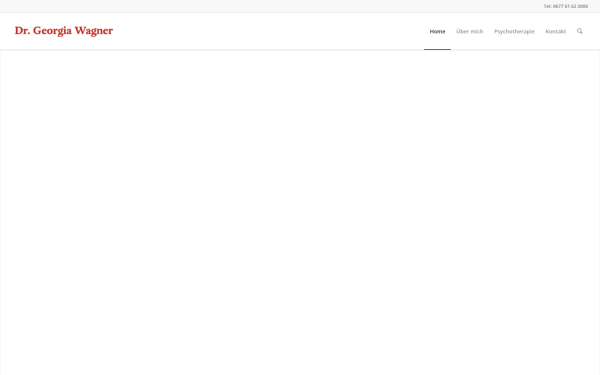Open the Psychotherapie menu item
Image resolution: width=600 pixels, height=375 pixels.
(x=514, y=31)
